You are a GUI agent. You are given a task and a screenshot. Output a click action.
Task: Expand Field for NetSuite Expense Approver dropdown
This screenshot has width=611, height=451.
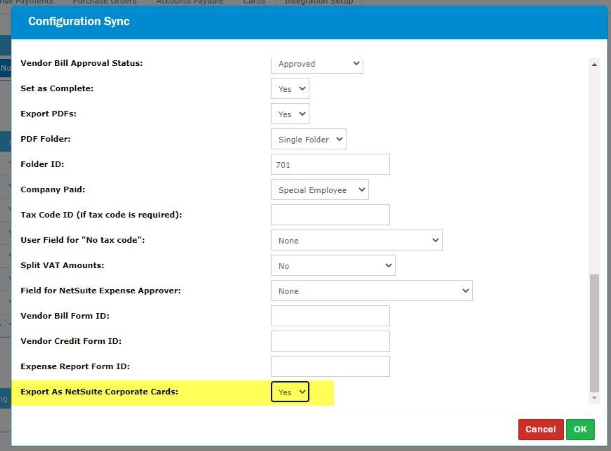tap(371, 291)
